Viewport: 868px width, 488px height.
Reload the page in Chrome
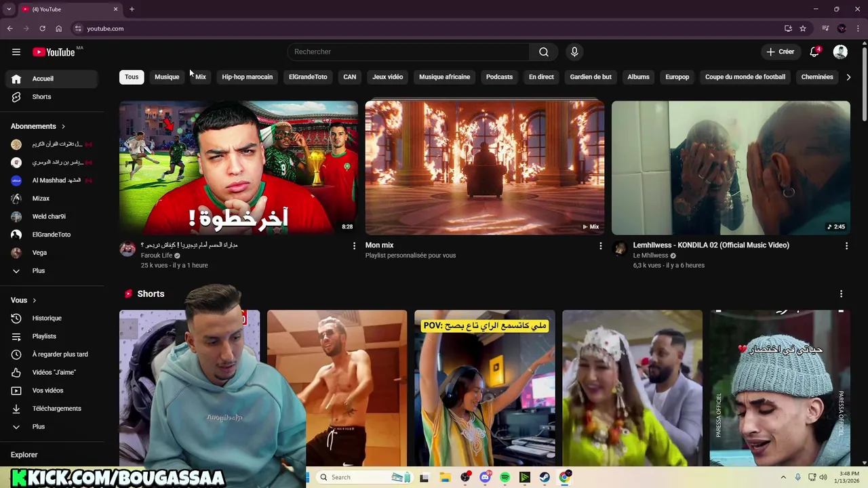42,28
